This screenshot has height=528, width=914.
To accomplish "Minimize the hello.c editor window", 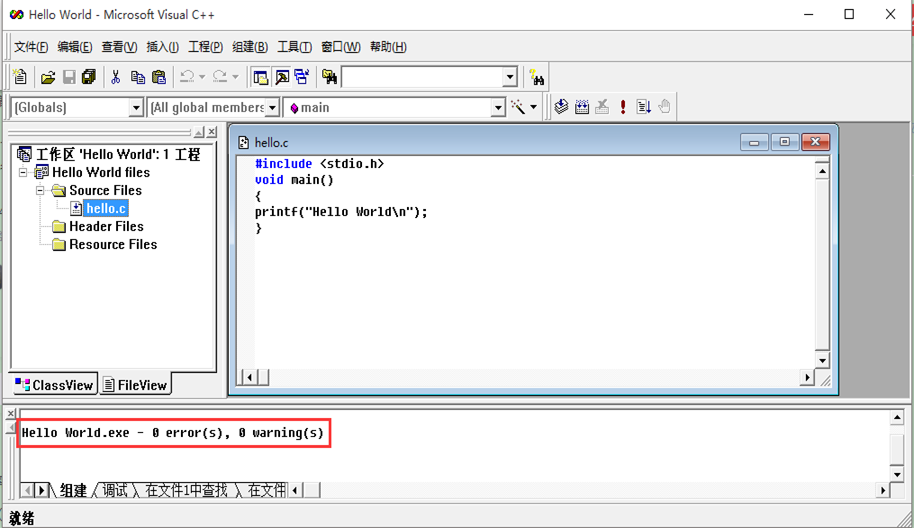I will coord(754,142).
